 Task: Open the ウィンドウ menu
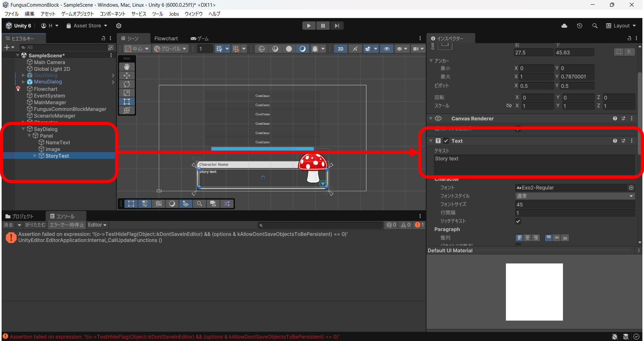pyautogui.click(x=193, y=14)
